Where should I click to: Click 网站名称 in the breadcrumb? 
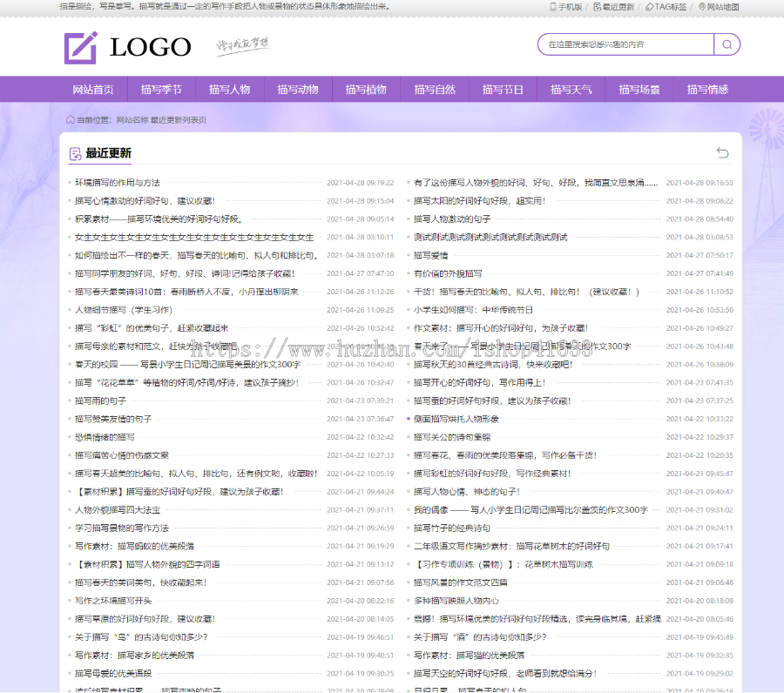tap(132, 120)
